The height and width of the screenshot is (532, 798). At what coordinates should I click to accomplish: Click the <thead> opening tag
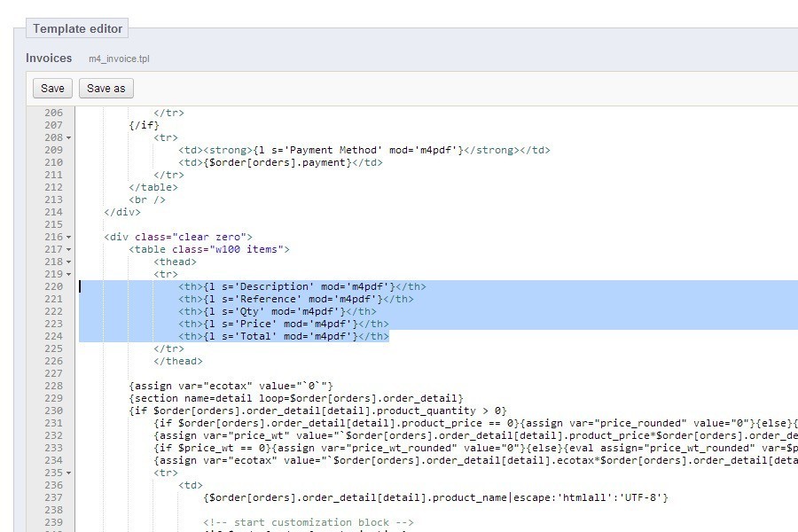[x=175, y=262]
